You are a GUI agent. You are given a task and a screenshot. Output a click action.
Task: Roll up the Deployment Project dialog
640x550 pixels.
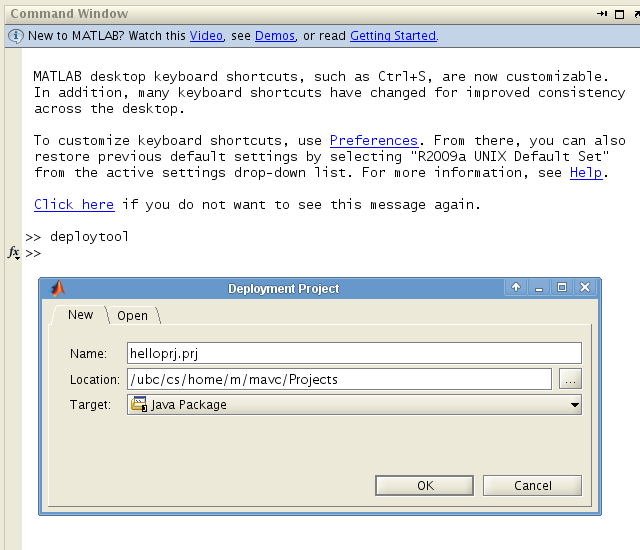point(516,288)
